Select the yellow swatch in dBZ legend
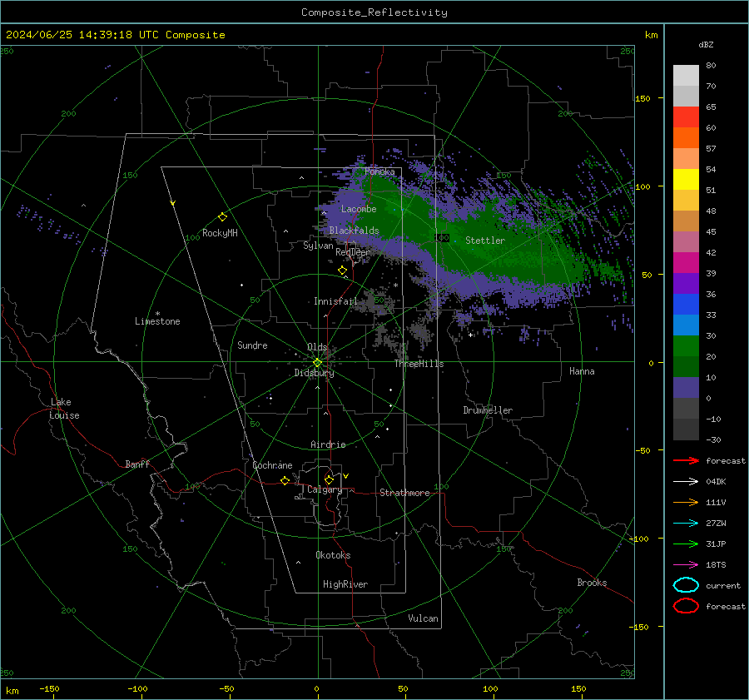The width and height of the screenshot is (749, 700). (x=686, y=180)
